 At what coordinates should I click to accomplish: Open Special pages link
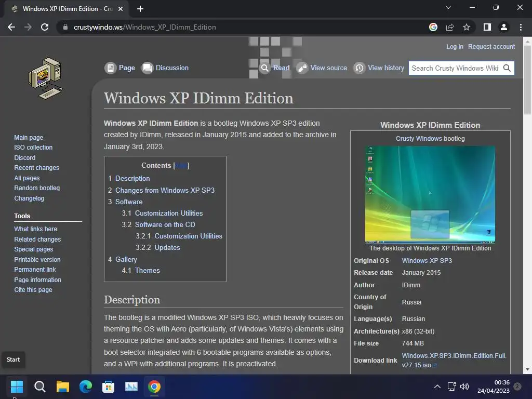[34, 249]
